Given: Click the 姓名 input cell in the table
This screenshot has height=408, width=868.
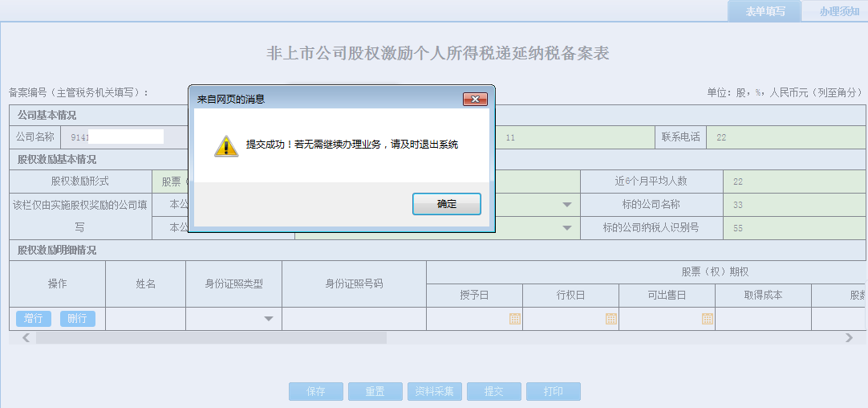Looking at the screenshot, I should (x=145, y=319).
